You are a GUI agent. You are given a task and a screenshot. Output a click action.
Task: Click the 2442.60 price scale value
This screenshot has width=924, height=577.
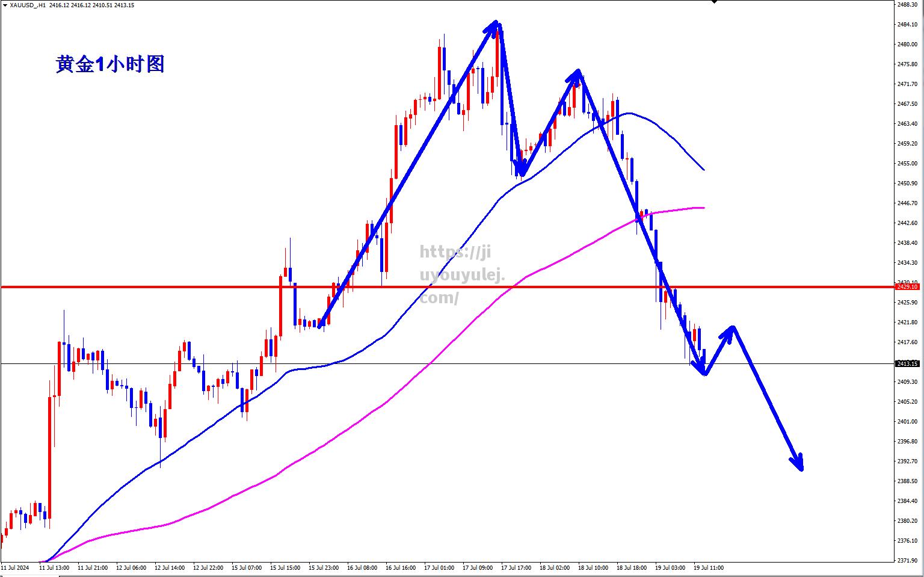907,223
